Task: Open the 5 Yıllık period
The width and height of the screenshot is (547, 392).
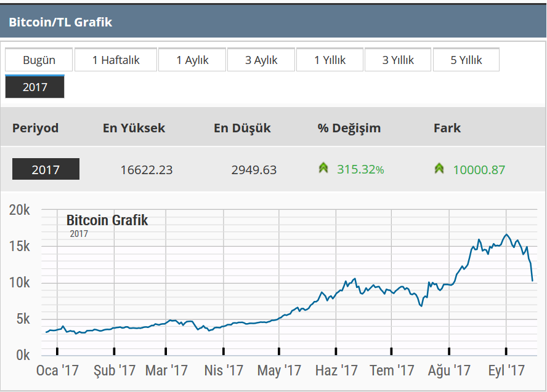Action: tap(466, 60)
